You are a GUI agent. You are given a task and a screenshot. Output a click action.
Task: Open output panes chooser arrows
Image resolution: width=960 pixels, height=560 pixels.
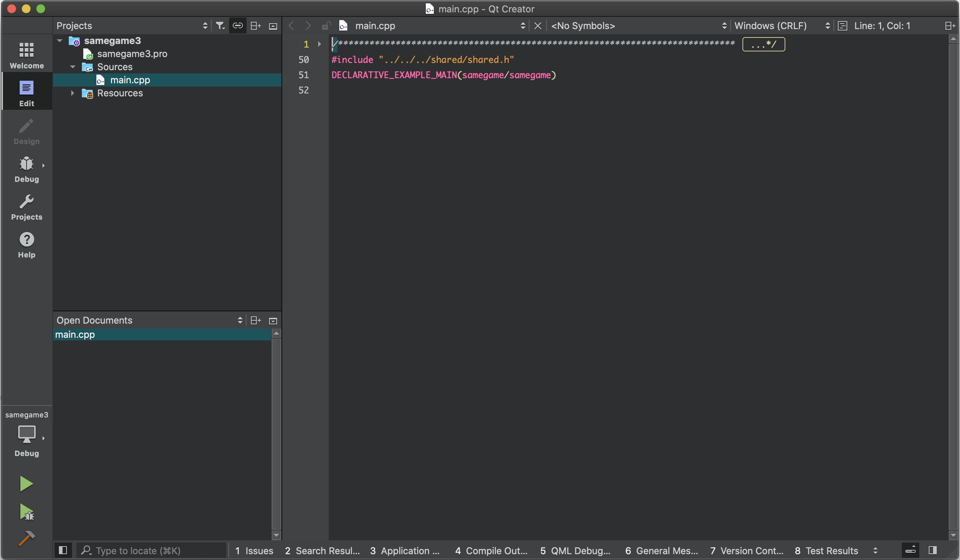tap(875, 551)
